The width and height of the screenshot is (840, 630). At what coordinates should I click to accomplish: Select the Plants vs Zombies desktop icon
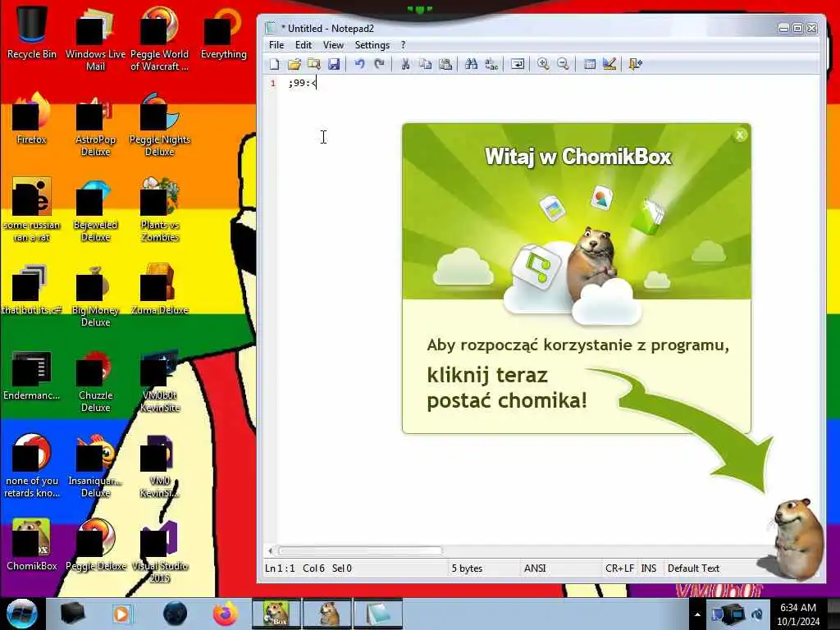tap(160, 209)
